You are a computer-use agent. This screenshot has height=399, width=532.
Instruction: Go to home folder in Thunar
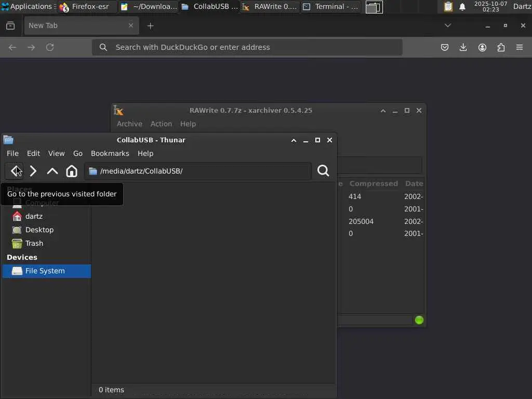(x=72, y=171)
